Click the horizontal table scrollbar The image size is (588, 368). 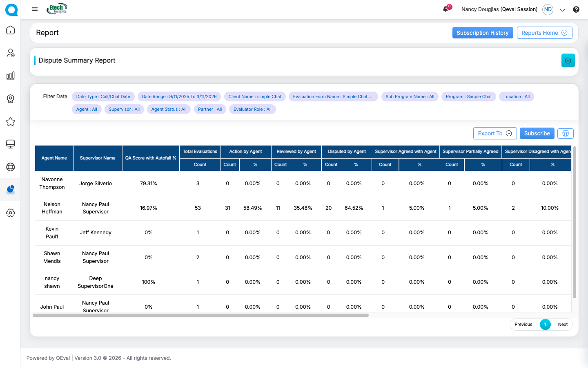200,315
